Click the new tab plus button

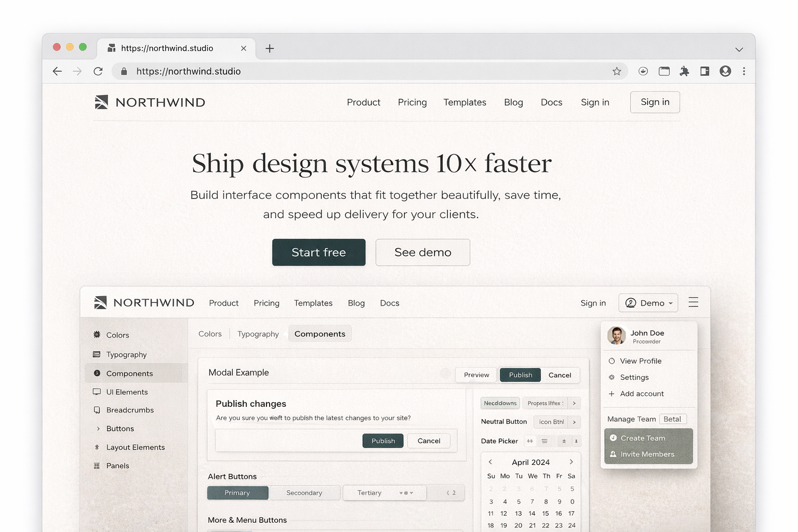pyautogui.click(x=270, y=48)
